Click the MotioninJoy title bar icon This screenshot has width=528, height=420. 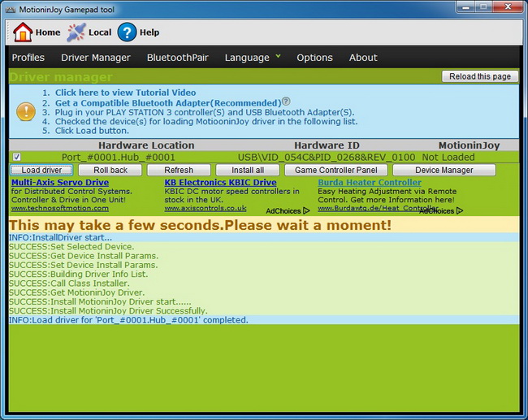[x=11, y=7]
